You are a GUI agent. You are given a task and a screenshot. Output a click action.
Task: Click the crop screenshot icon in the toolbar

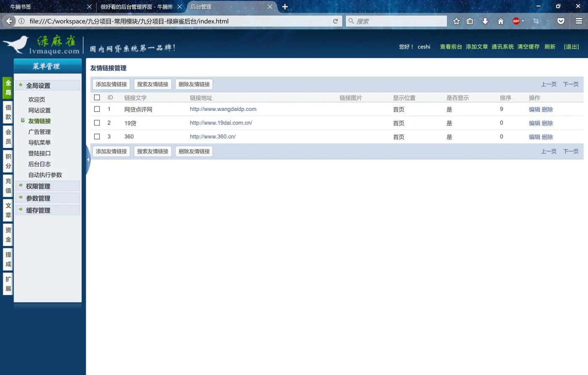[536, 21]
